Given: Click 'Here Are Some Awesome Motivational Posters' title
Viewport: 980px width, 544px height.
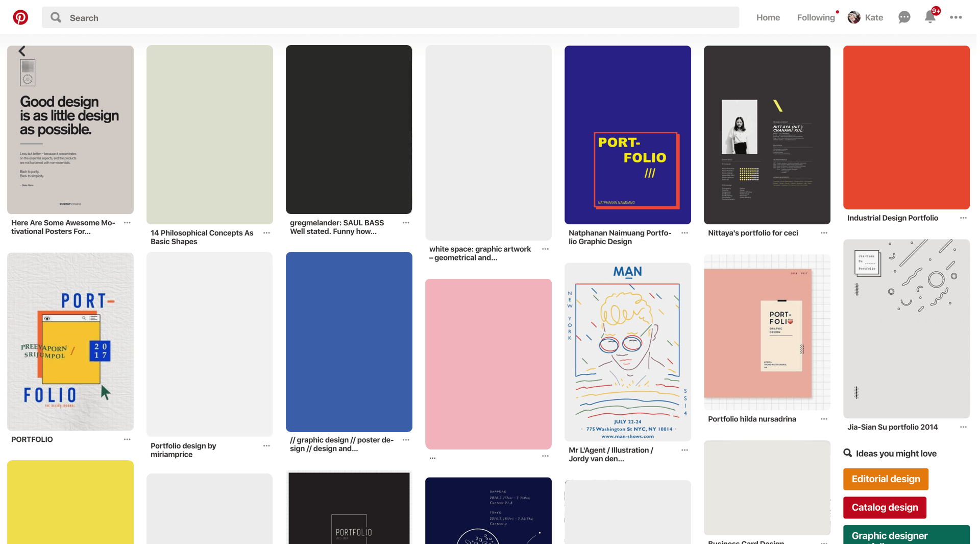Looking at the screenshot, I should (63, 227).
